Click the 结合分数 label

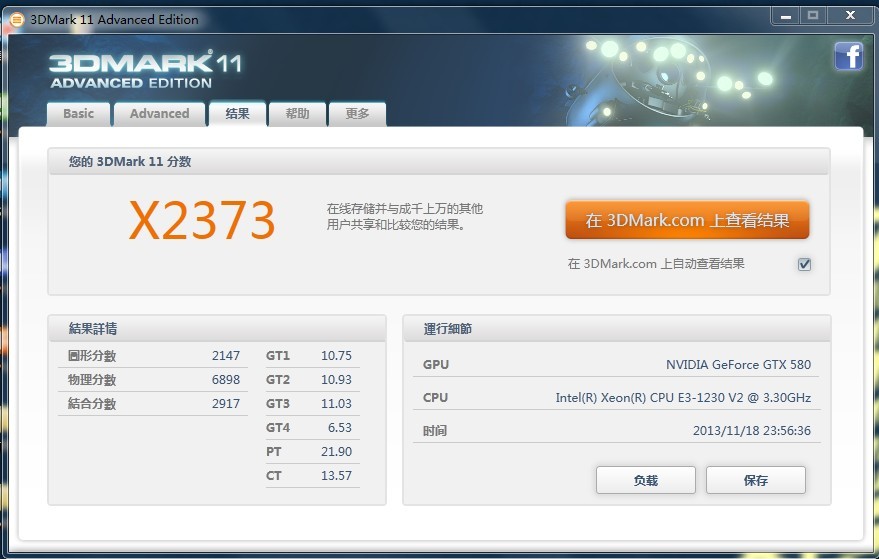92,404
